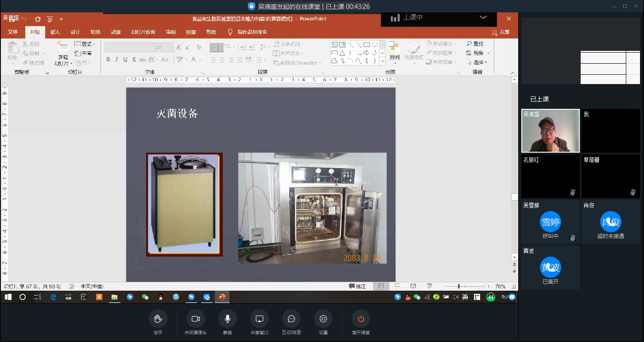Screen dimensions: 644x342
Task: Click the 新建幻灯片 new slide icon
Action: (63, 48)
